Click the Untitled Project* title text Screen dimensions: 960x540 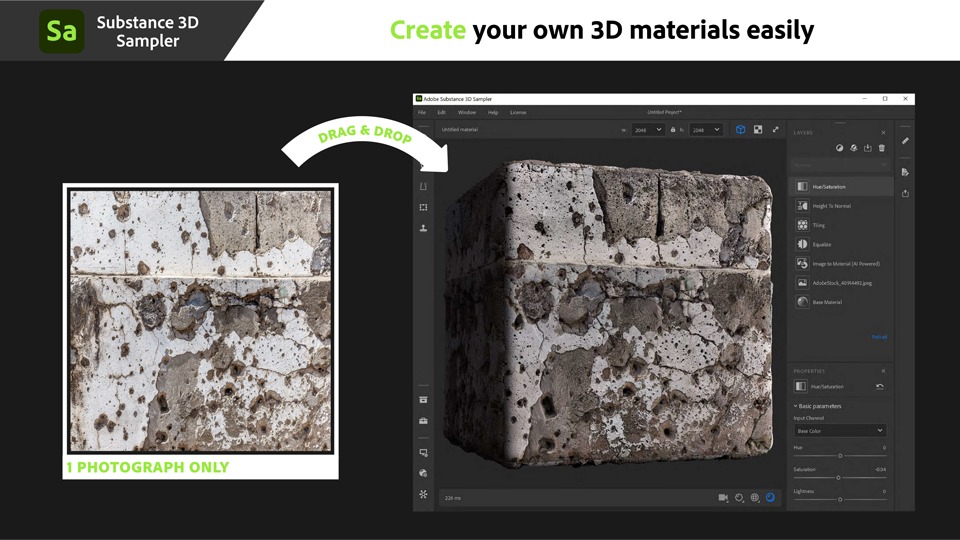[x=664, y=113]
